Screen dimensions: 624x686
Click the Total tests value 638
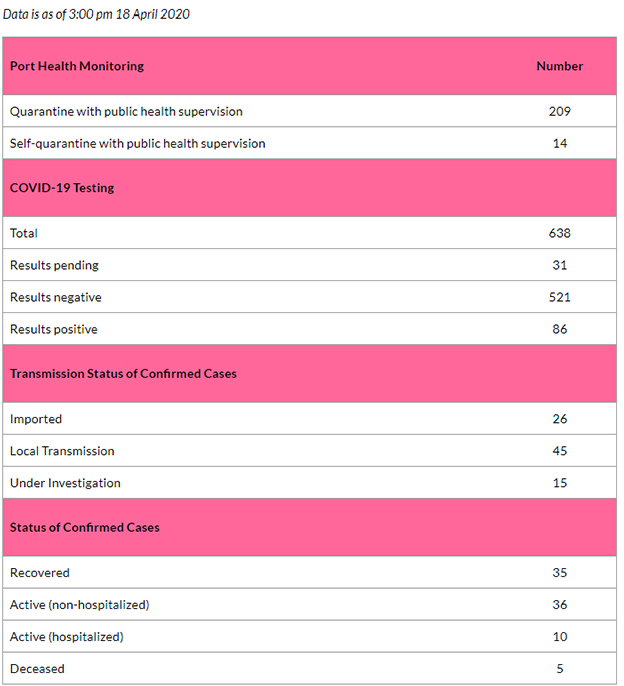[560, 233]
